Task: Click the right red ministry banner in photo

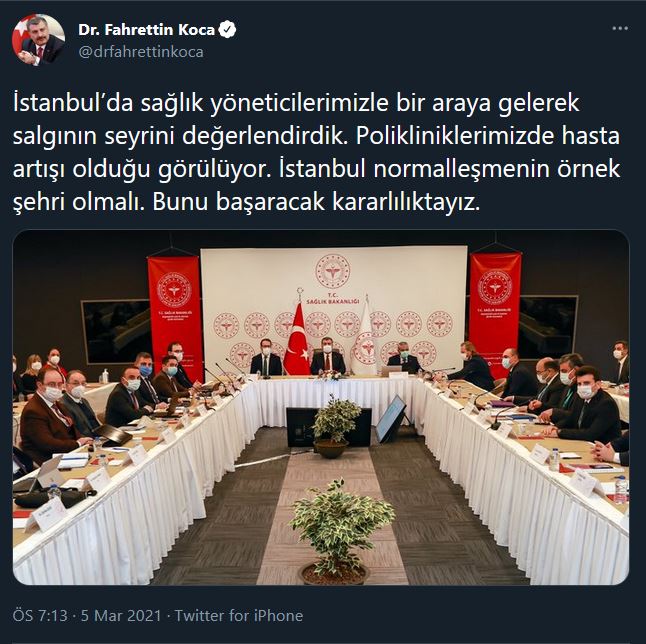Action: [x=495, y=309]
